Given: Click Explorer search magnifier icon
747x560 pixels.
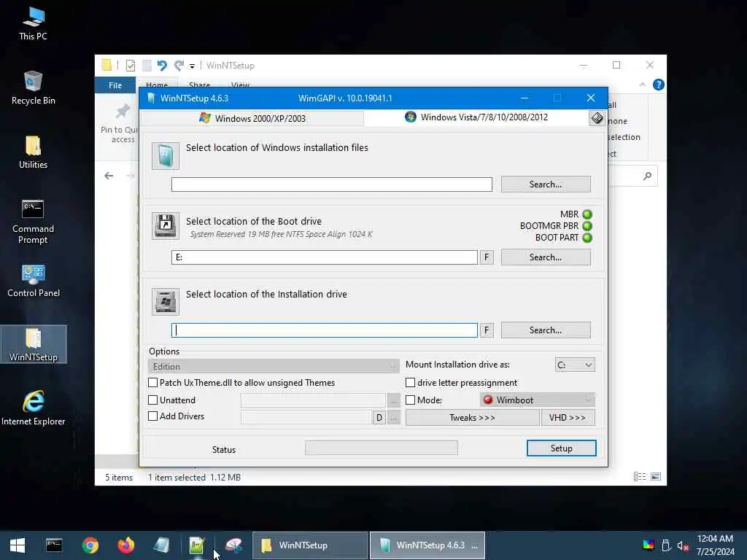Looking at the screenshot, I should [647, 176].
